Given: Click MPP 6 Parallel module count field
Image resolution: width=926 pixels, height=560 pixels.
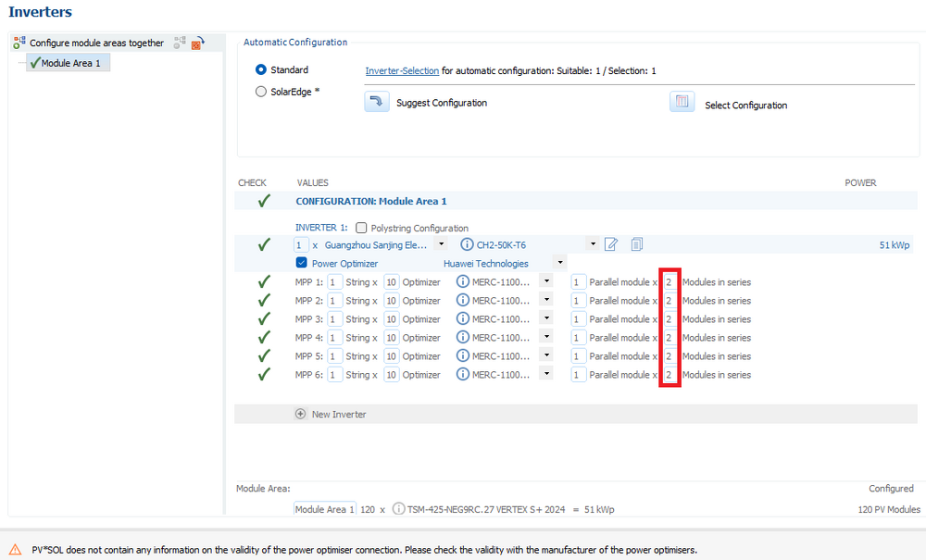Looking at the screenshot, I should (x=579, y=375).
